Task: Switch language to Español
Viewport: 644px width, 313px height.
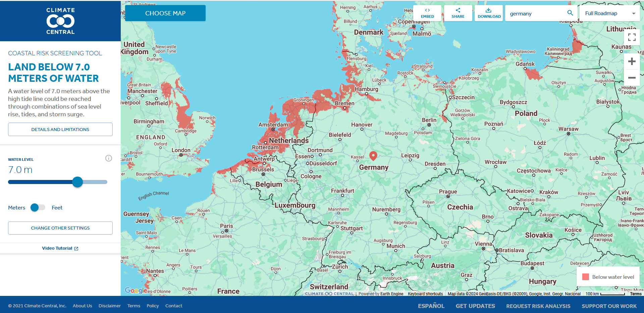Action: click(x=431, y=306)
